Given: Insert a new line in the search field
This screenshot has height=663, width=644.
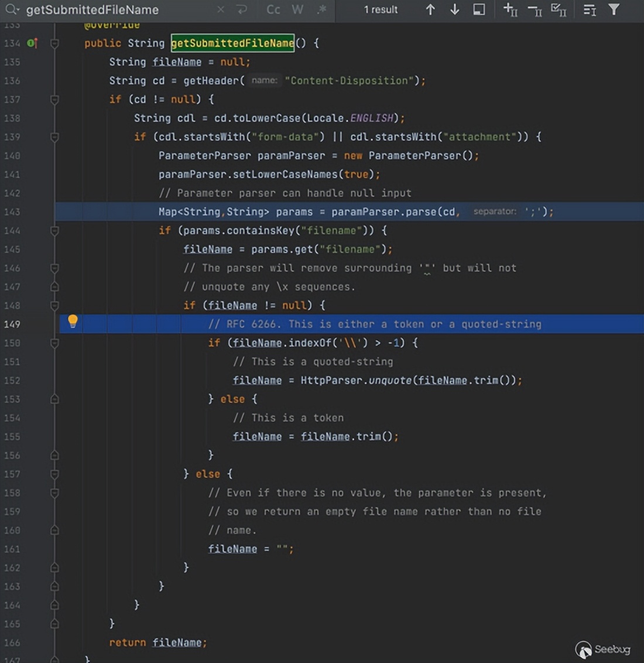Looking at the screenshot, I should tap(242, 9).
